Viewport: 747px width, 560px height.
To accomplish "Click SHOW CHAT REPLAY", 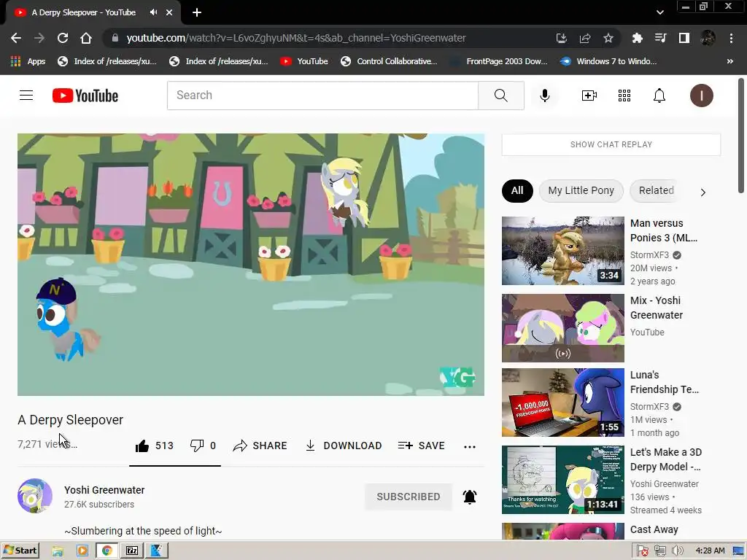I will tap(611, 144).
